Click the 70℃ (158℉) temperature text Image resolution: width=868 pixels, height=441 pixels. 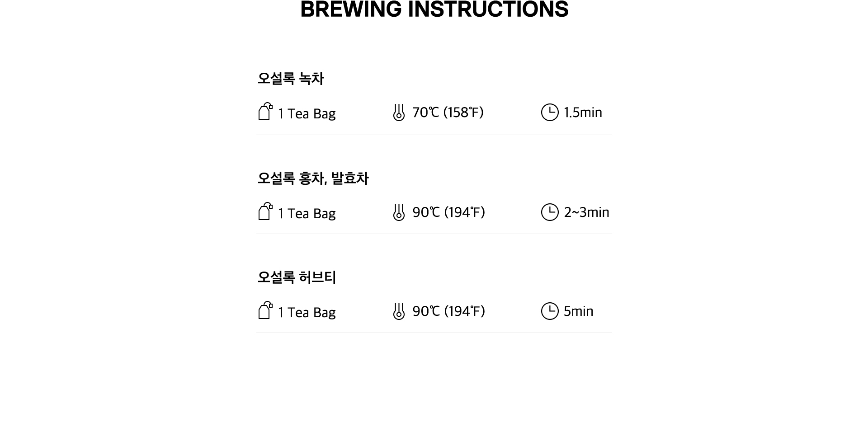pos(448,112)
